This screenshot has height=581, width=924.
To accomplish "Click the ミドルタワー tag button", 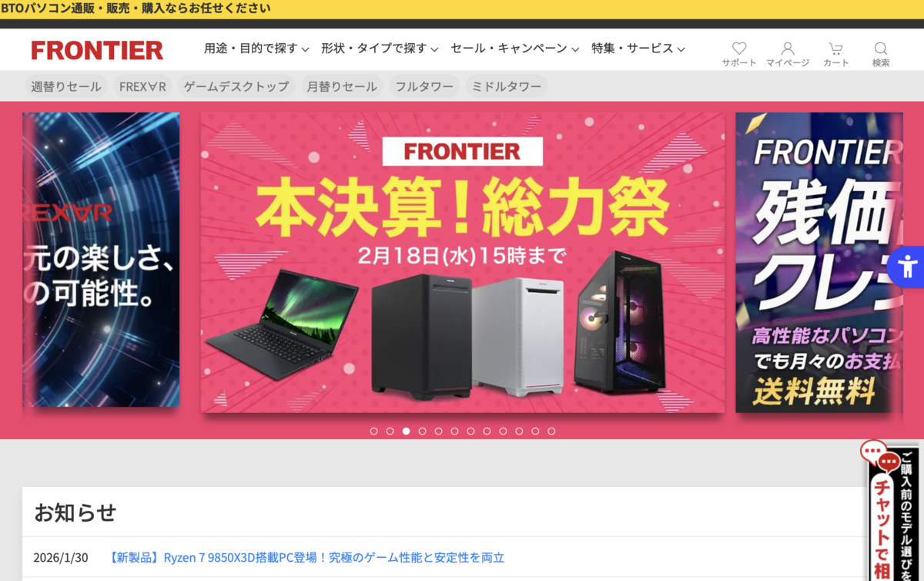I will click(x=507, y=86).
